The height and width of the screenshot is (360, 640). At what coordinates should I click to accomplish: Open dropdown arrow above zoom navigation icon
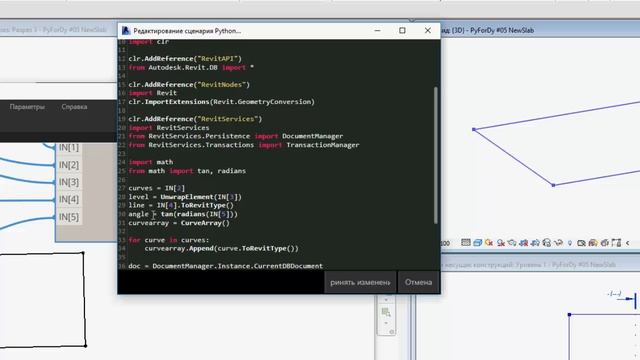[386, 300]
